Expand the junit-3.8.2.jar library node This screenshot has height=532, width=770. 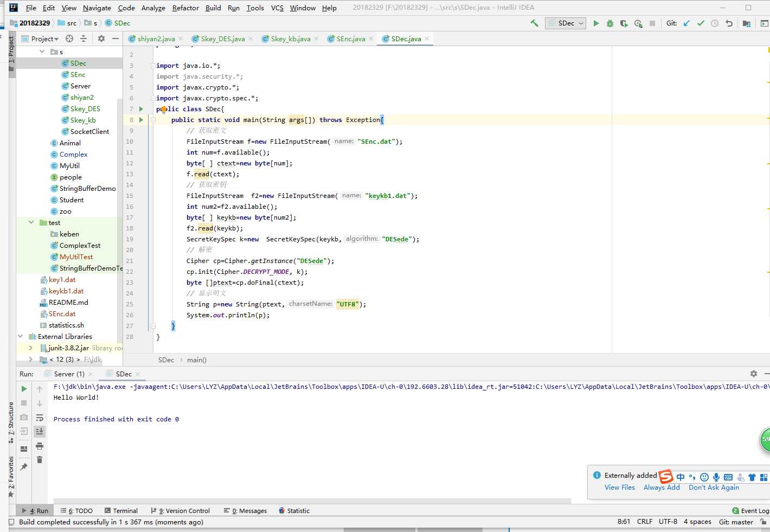[x=31, y=348]
